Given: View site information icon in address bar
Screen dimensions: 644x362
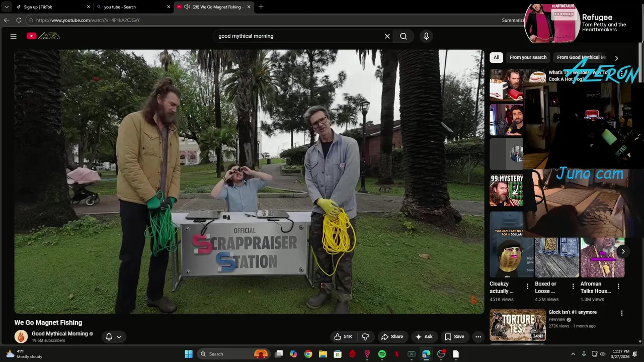Looking at the screenshot, I should pos(31,20).
